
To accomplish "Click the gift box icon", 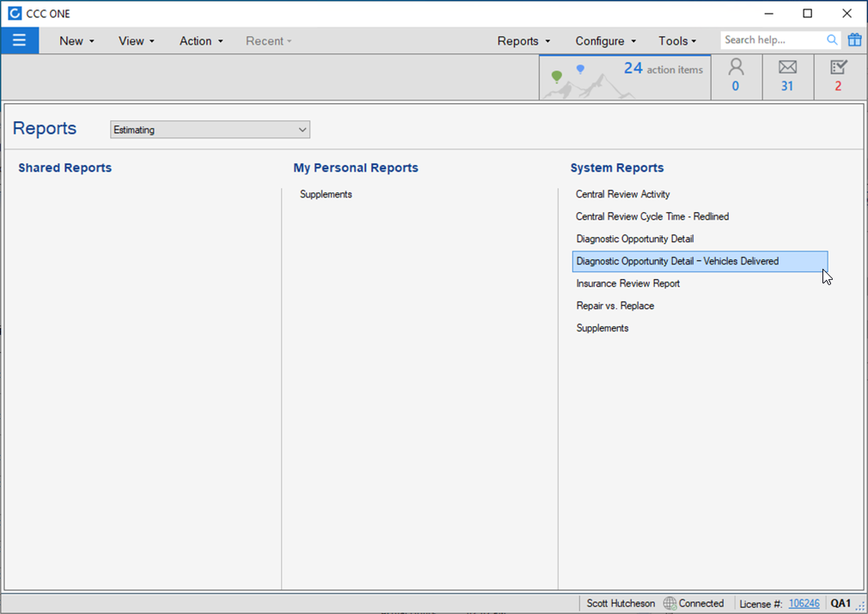I will point(854,40).
